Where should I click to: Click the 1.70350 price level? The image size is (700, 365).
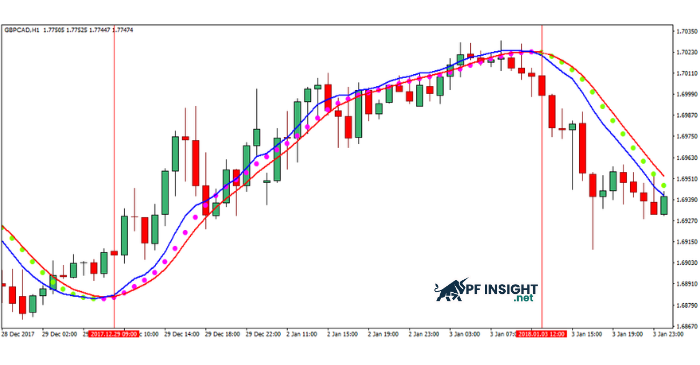(687, 31)
